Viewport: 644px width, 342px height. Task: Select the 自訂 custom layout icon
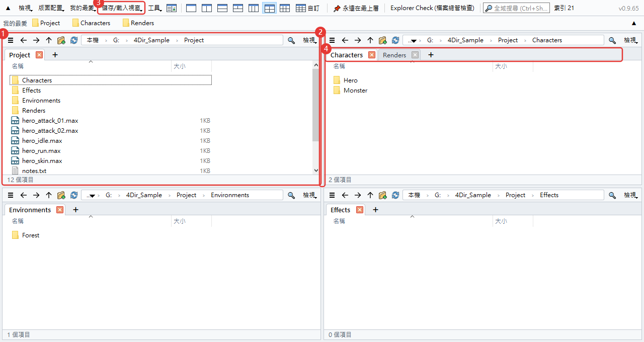(x=307, y=8)
